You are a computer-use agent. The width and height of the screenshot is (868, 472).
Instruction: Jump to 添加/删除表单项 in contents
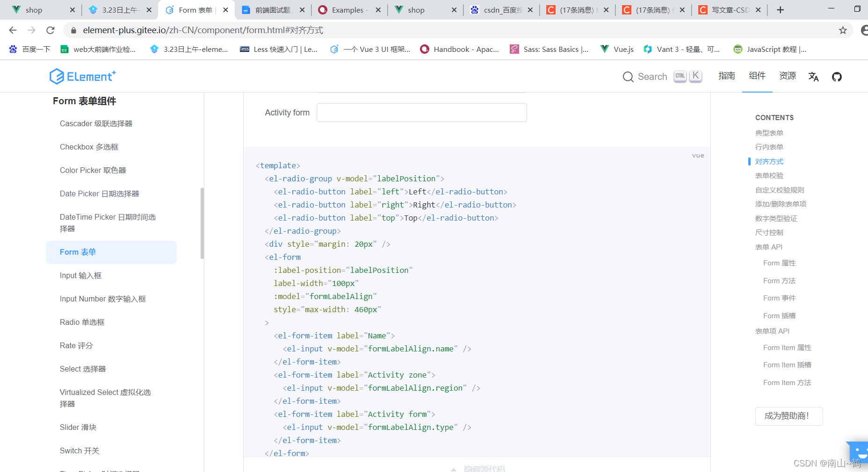pos(781,204)
